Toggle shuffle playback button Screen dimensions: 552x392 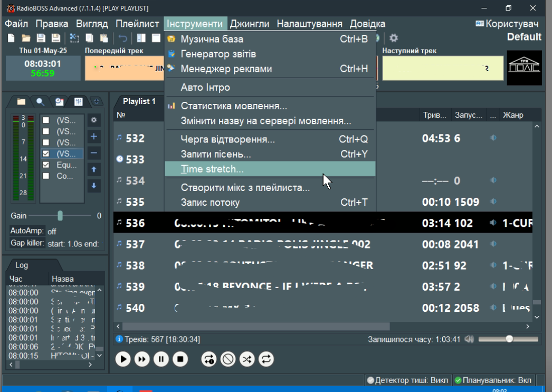click(247, 359)
